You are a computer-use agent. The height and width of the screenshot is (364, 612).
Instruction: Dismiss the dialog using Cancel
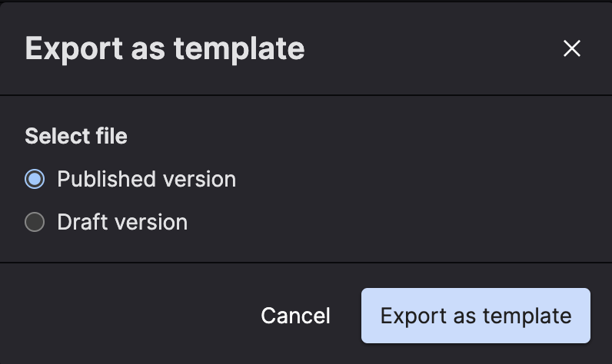pos(295,316)
